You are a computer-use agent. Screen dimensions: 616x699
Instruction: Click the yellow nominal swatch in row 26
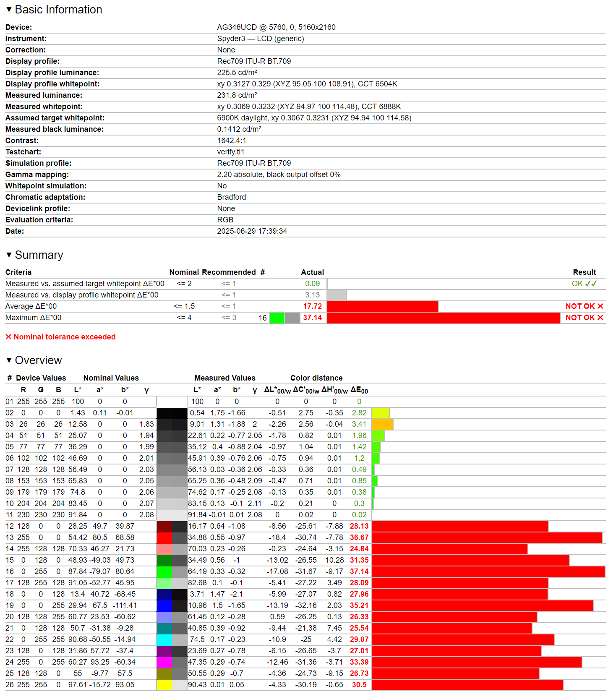[x=164, y=685]
